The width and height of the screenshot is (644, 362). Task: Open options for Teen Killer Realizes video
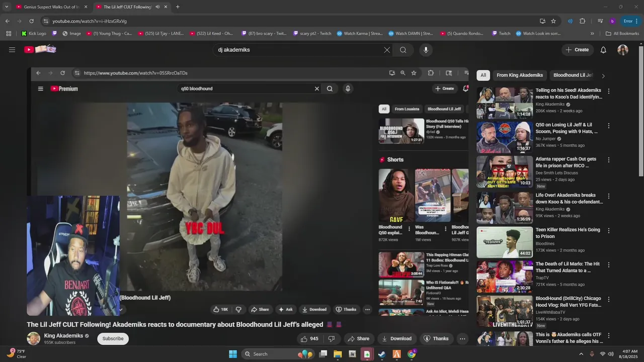point(609,231)
